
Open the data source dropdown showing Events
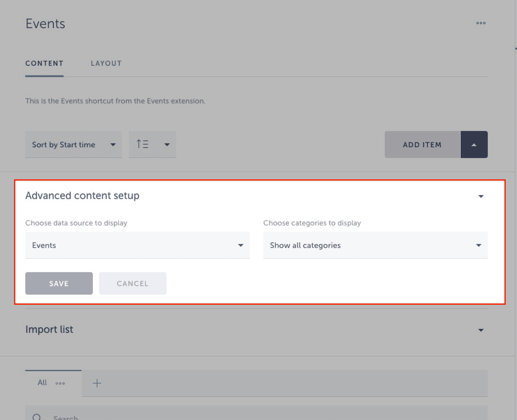[x=137, y=246]
